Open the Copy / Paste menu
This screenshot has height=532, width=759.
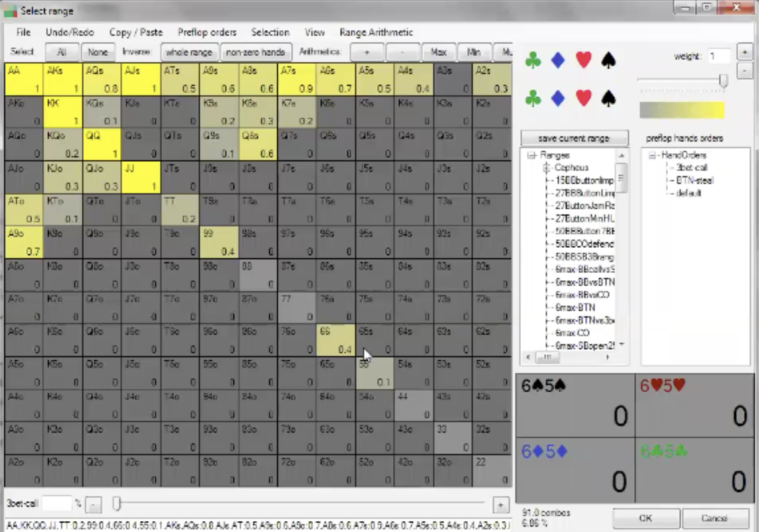pyautogui.click(x=136, y=32)
